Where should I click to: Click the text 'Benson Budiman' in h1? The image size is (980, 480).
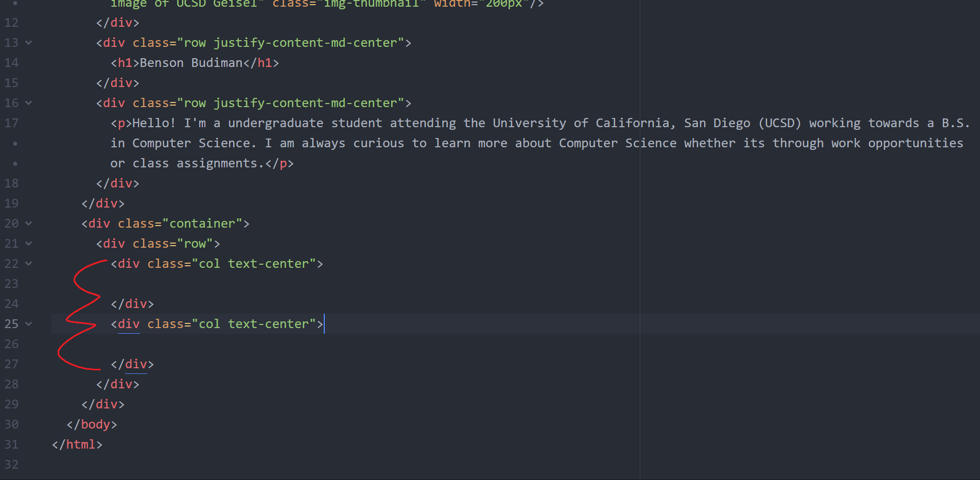tap(191, 63)
